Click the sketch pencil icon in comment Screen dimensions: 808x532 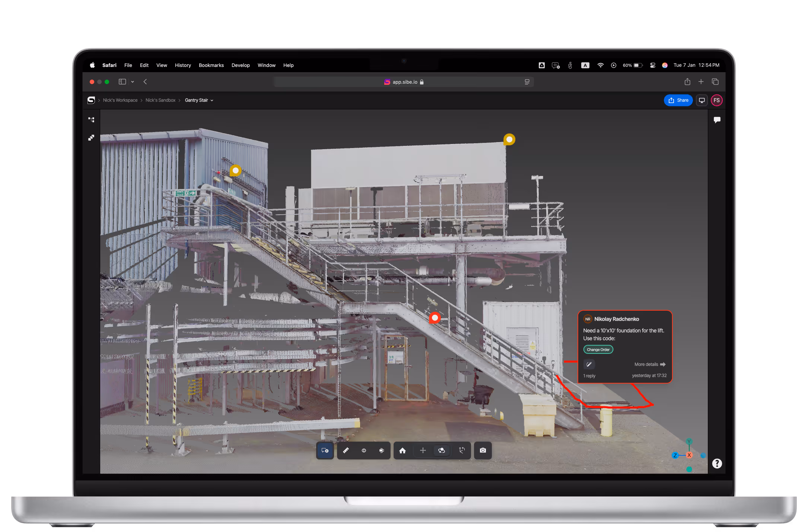coord(589,365)
